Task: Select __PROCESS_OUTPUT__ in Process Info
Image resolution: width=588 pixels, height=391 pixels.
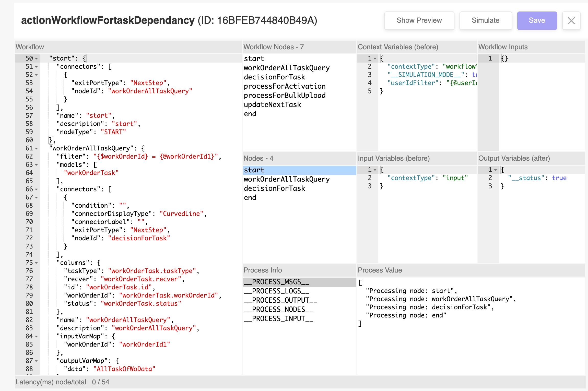Action: pyautogui.click(x=299, y=300)
